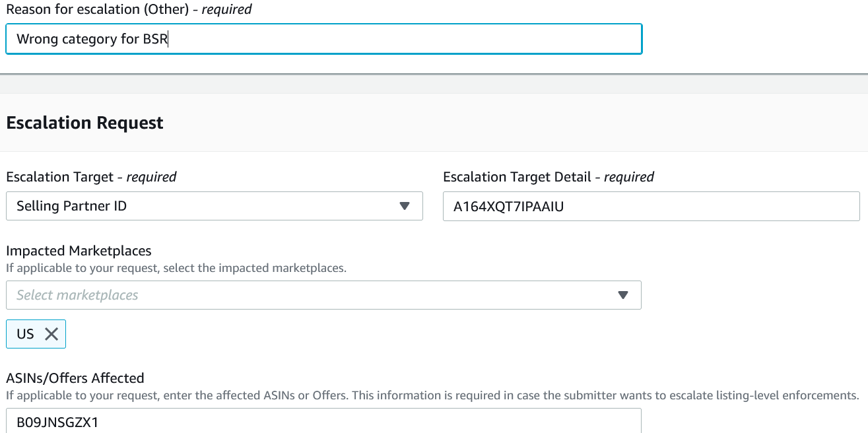Click the Escalation Target Detail label
The image size is (868, 433).
click(x=548, y=177)
